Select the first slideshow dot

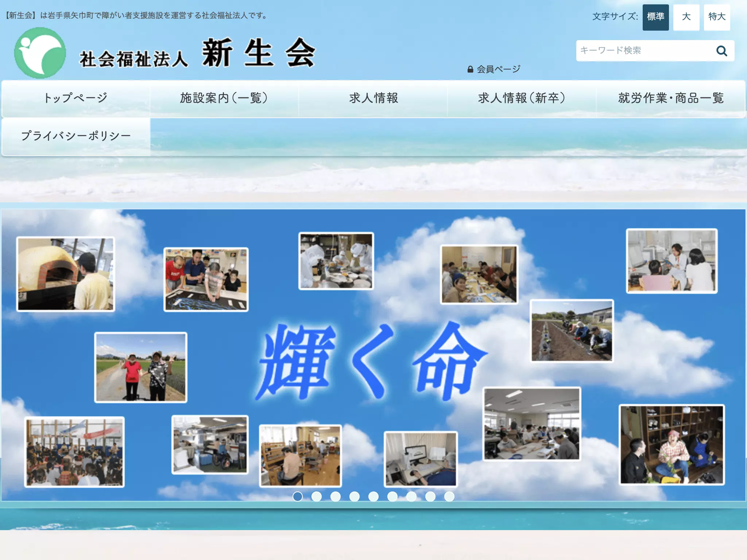click(x=298, y=497)
